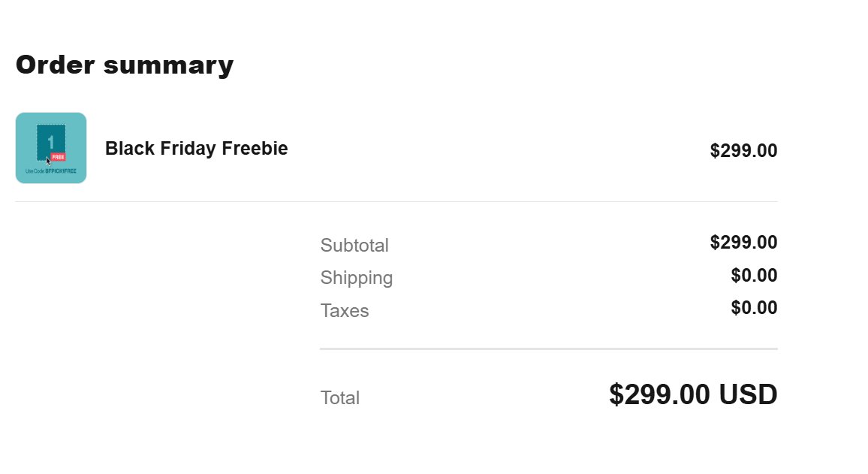The height and width of the screenshot is (474, 868).
Task: Select the Taxes label
Action: click(x=345, y=311)
